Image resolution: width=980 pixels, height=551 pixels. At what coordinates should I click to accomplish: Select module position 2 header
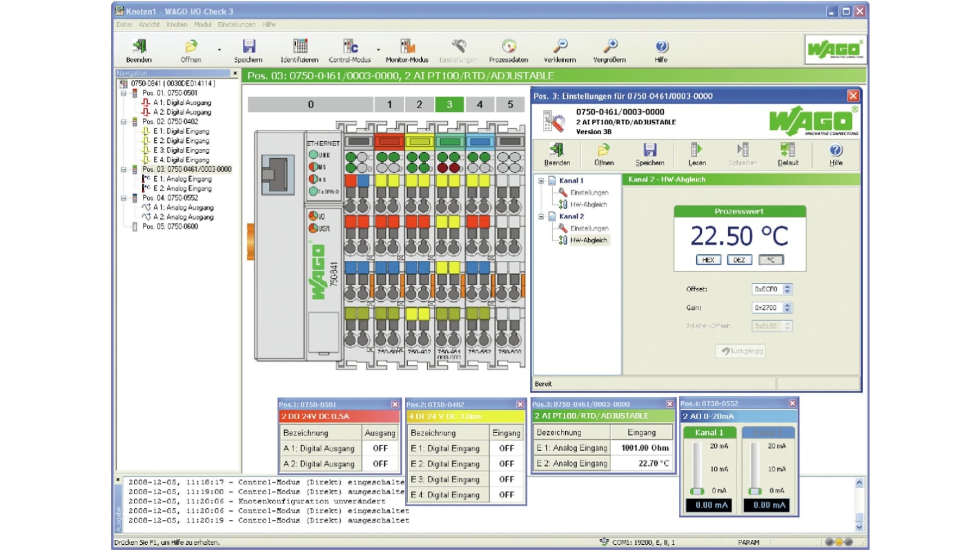(419, 104)
